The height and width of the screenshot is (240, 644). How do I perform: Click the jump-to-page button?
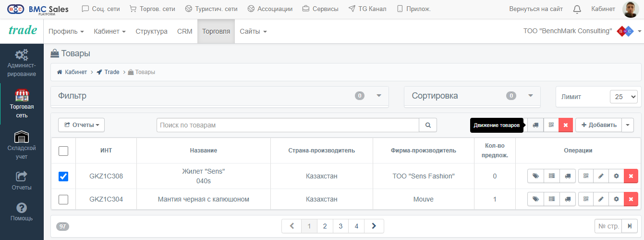click(630, 226)
